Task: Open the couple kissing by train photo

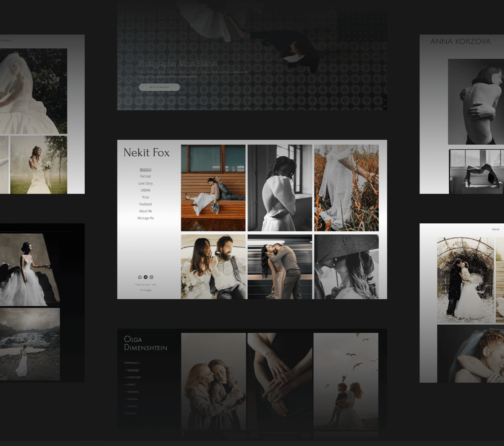Action: (280, 266)
